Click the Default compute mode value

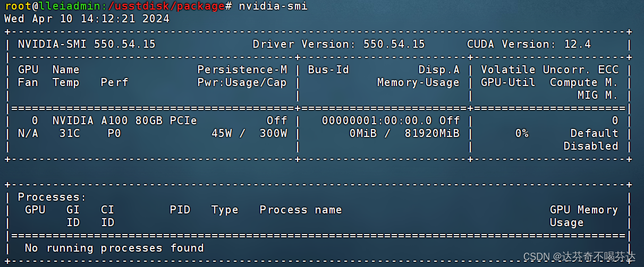(595, 133)
